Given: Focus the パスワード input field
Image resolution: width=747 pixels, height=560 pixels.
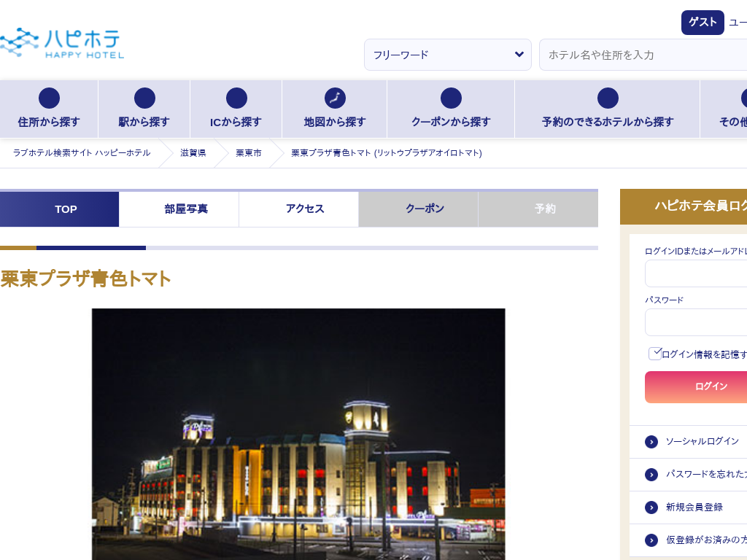Looking at the screenshot, I should point(696,322).
